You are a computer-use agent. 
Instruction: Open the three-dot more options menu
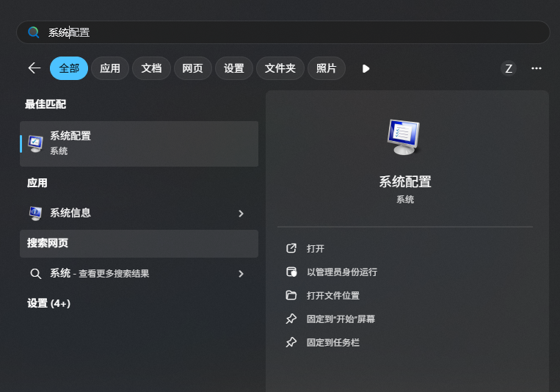coord(537,68)
